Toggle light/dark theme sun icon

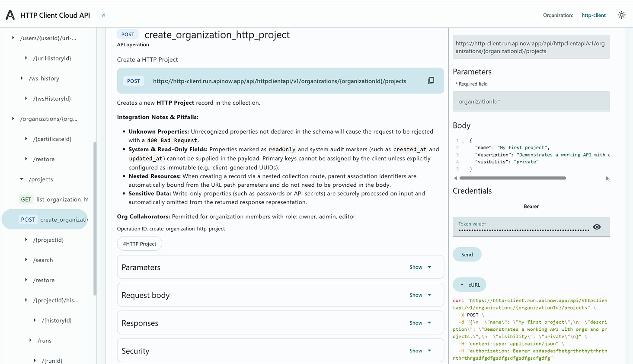[x=621, y=15]
